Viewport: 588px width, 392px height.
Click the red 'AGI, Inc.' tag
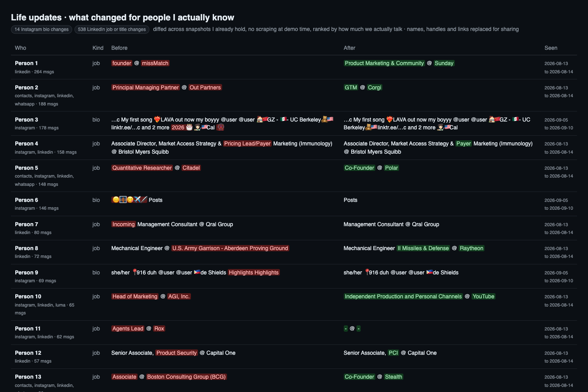(179, 296)
